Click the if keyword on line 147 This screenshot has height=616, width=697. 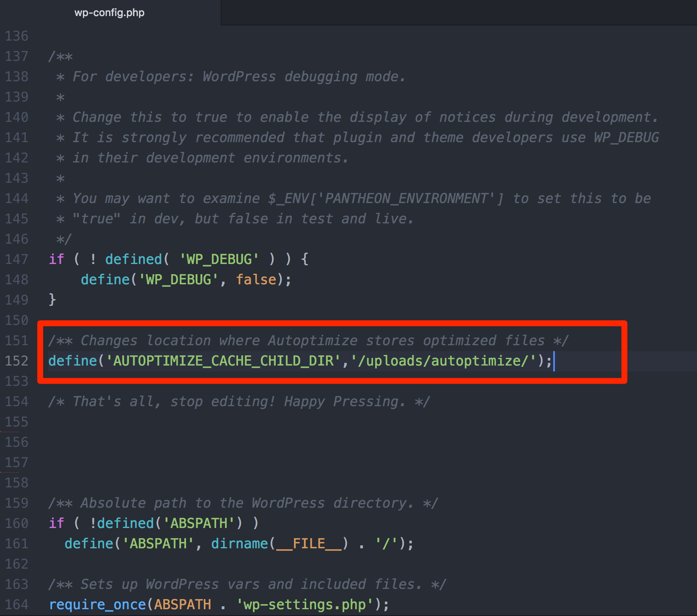pyautogui.click(x=56, y=258)
